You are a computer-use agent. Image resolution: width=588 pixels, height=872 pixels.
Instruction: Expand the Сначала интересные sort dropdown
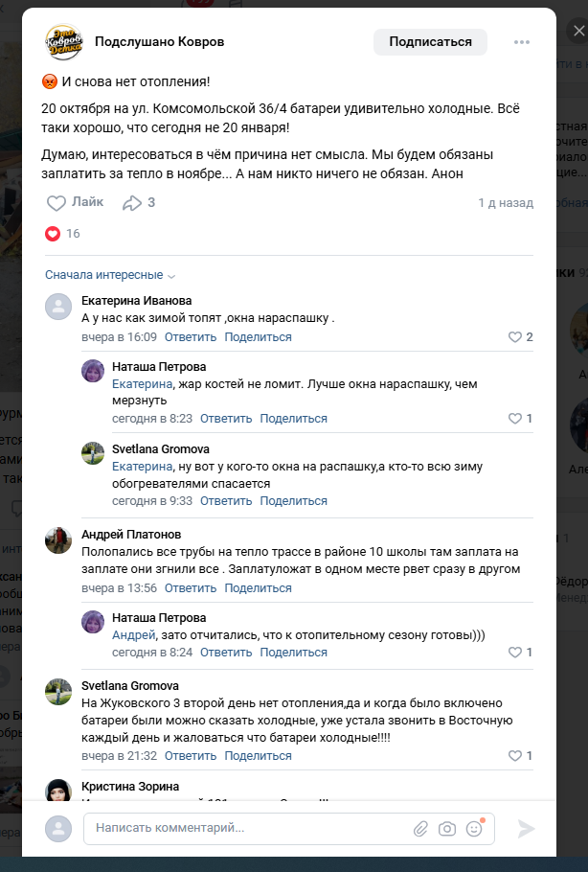(110, 275)
